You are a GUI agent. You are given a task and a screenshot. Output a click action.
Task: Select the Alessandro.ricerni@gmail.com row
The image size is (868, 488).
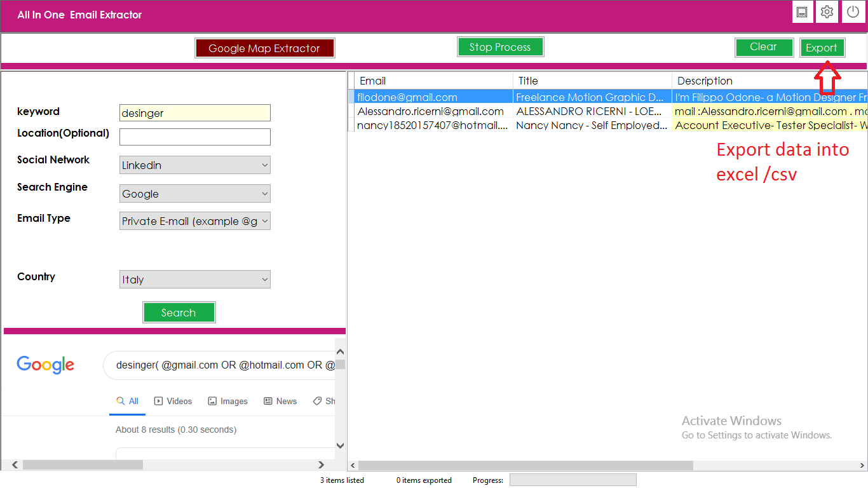coord(607,111)
